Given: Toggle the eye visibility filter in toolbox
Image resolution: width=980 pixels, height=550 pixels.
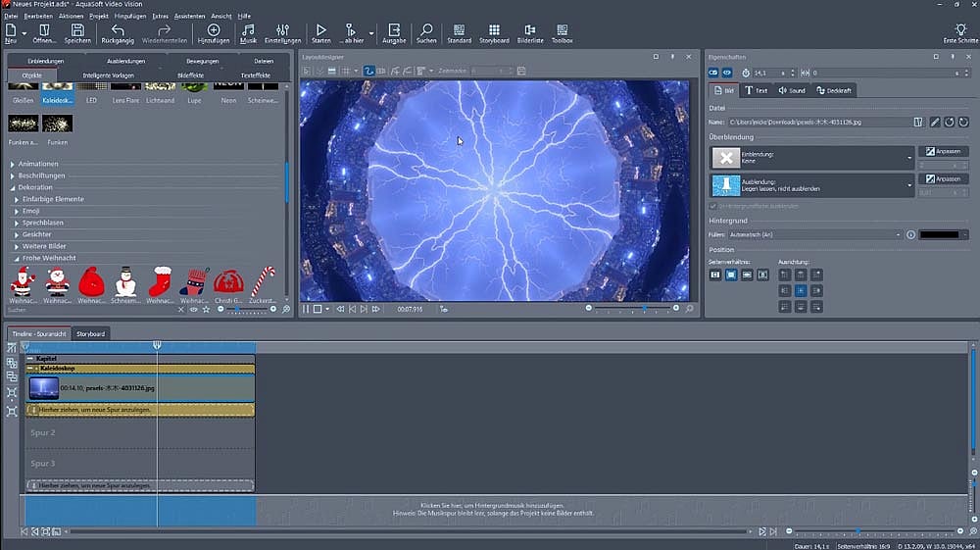Looking at the screenshot, I should [x=193, y=309].
